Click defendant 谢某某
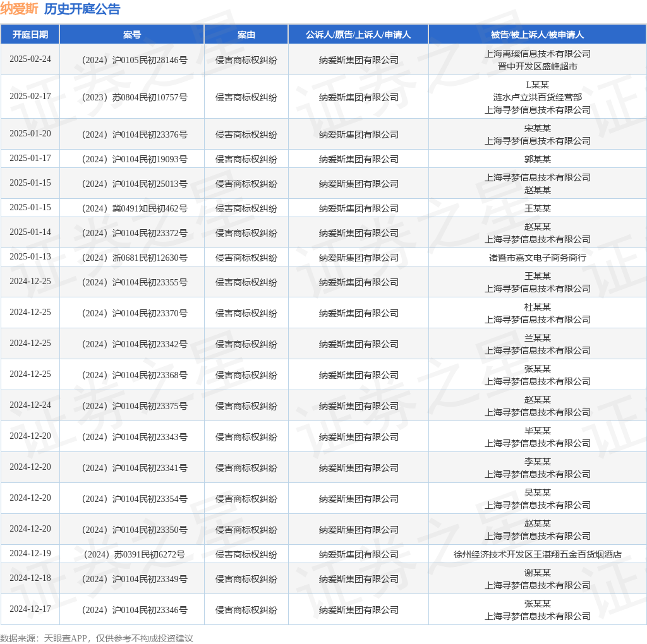Viewport: 647px width, 644px height. point(538,573)
